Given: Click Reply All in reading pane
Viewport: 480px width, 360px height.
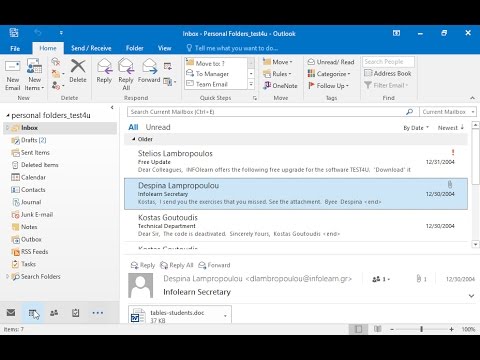Looking at the screenshot, I should click(177, 265).
